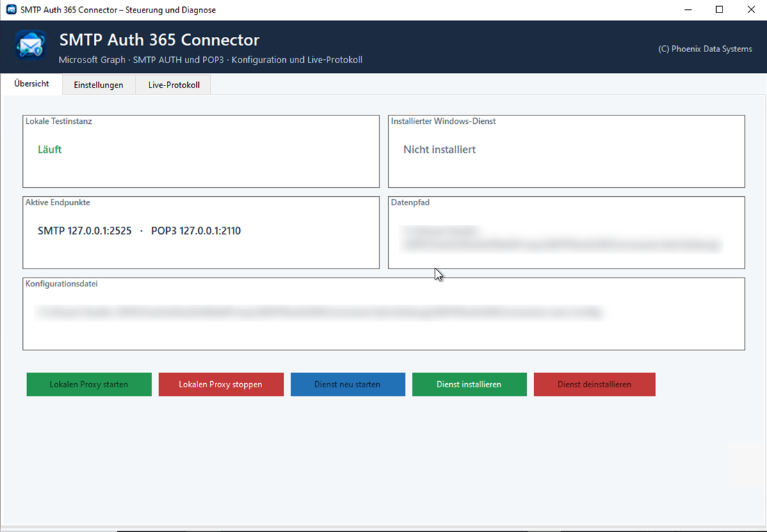Click the Lokale Testinstanz group label
The width and height of the screenshot is (767, 532).
click(58, 121)
